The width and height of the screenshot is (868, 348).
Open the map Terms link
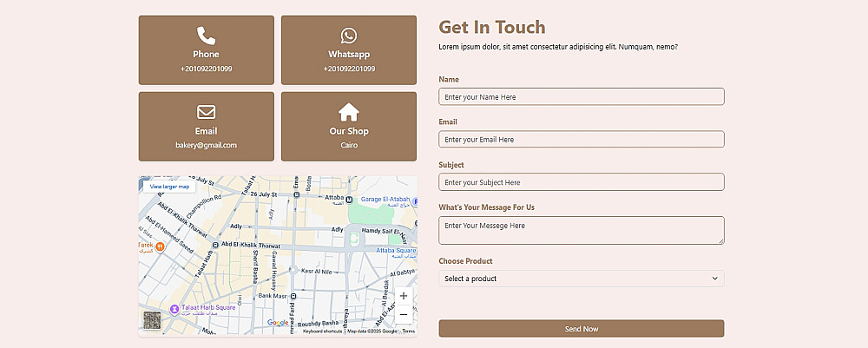coord(409,332)
